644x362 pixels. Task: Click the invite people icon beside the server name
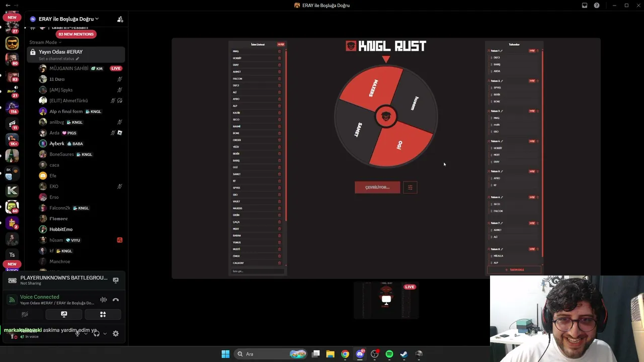pyautogui.click(x=120, y=19)
